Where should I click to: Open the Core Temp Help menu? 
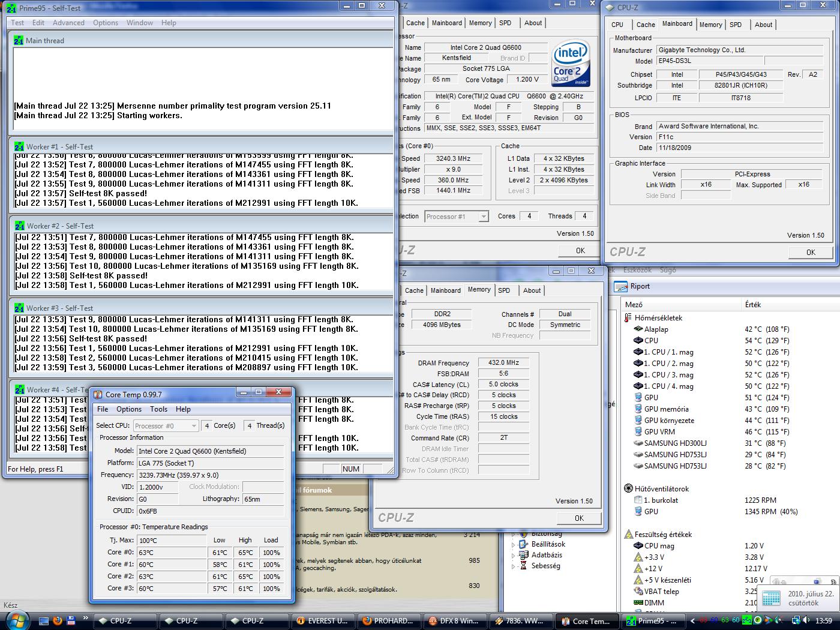183,409
